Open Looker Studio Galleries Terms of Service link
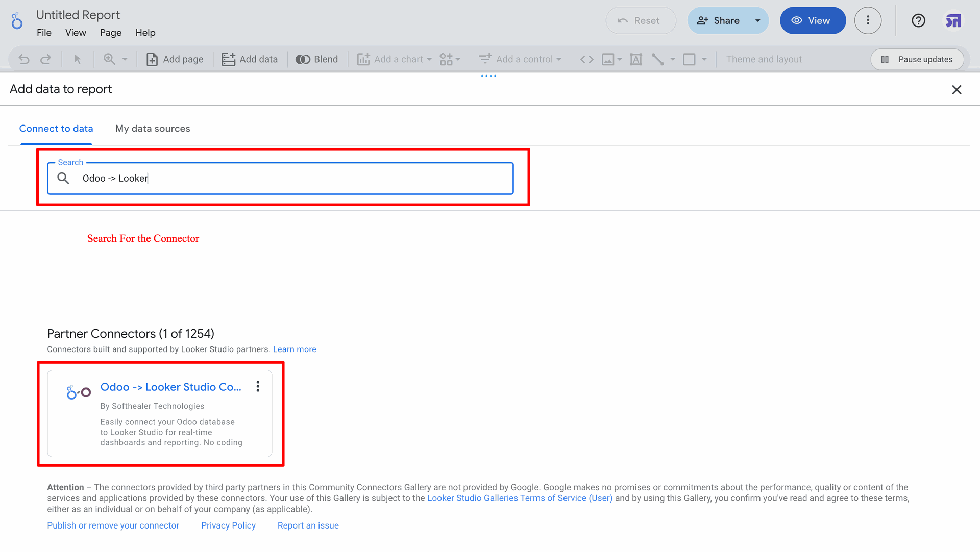The height and width of the screenshot is (552, 980). [x=520, y=498]
